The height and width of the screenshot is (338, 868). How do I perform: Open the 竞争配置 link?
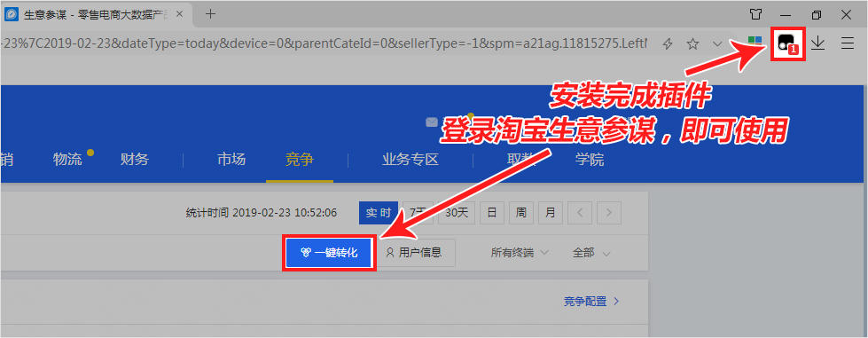pos(591,302)
